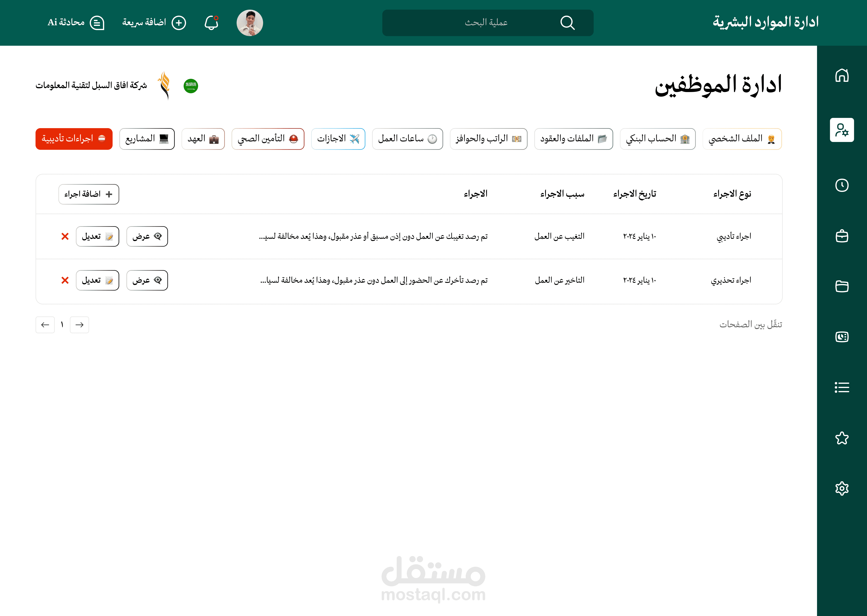The height and width of the screenshot is (616, 867).
Task: Delete the اجراء تأديبي row with red X
Action: click(65, 236)
